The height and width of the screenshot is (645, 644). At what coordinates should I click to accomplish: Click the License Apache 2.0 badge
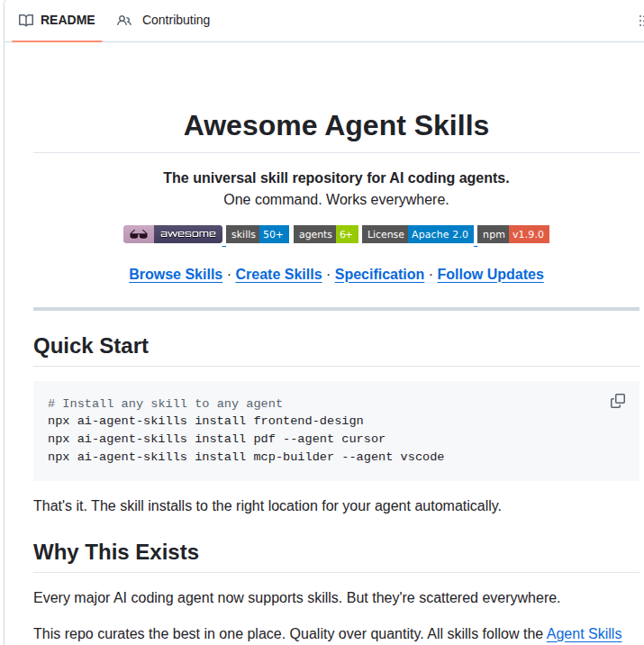[x=418, y=234]
